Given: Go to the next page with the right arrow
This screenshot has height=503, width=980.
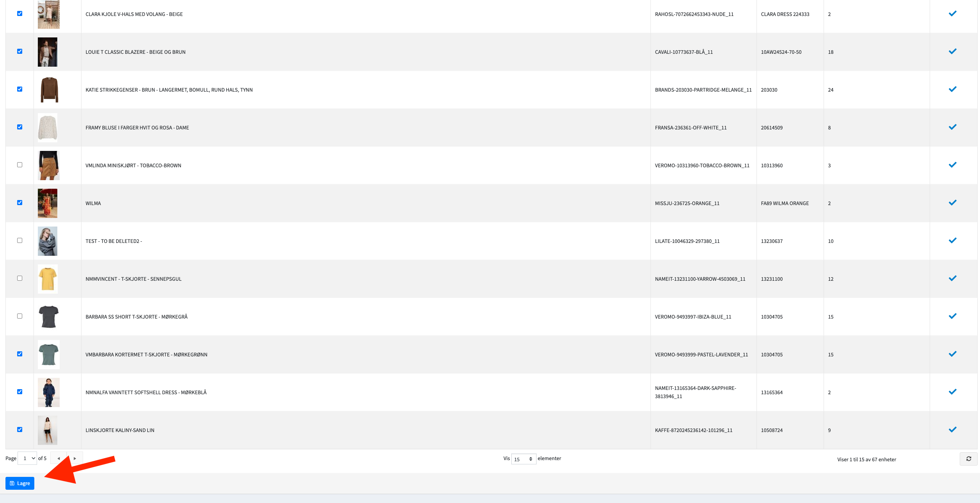Looking at the screenshot, I should point(75,459).
